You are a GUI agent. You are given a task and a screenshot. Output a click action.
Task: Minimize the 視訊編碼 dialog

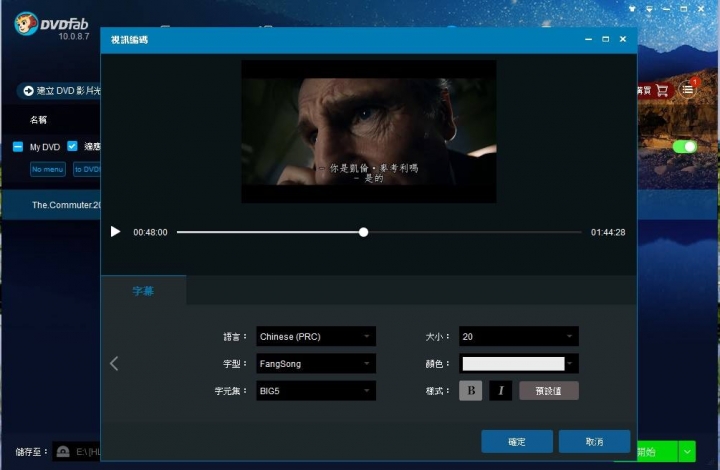point(588,39)
